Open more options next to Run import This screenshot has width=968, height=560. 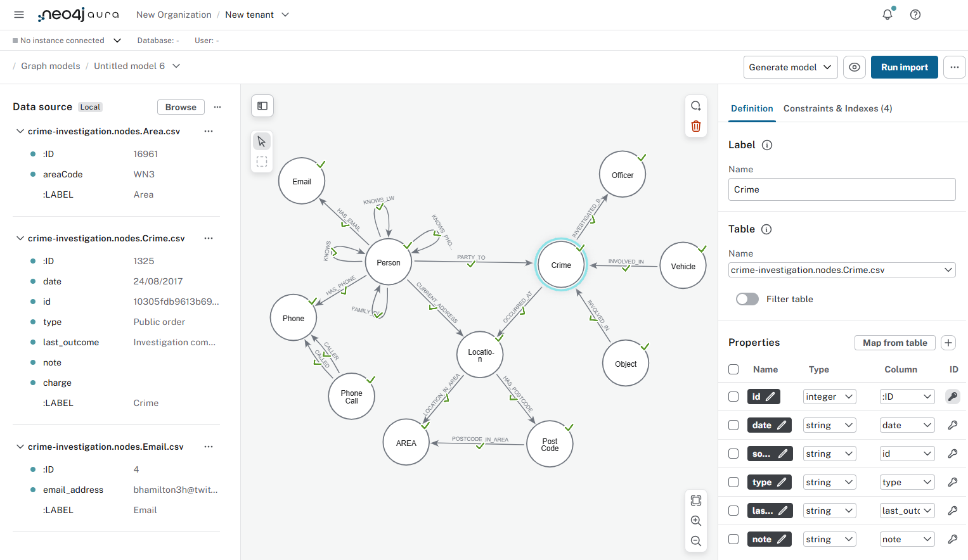pos(955,67)
